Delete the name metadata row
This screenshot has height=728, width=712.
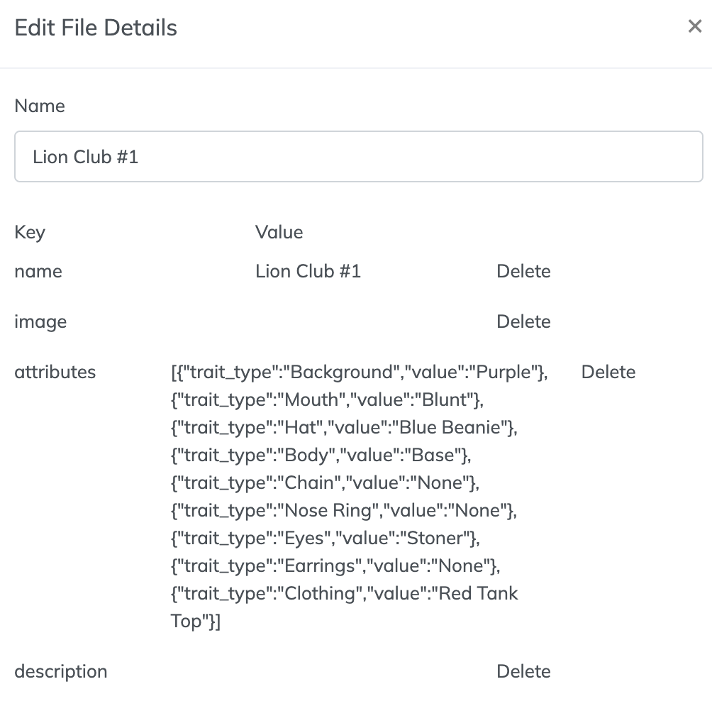[523, 271]
